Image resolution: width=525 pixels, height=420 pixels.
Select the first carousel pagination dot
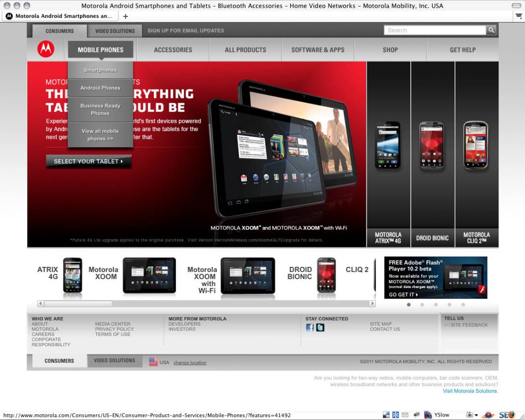(409, 305)
